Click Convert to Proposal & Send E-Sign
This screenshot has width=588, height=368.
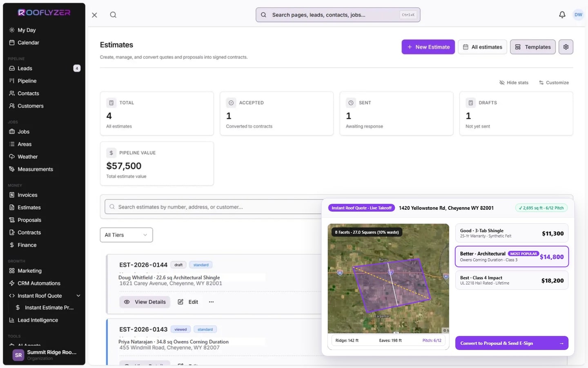(512, 343)
